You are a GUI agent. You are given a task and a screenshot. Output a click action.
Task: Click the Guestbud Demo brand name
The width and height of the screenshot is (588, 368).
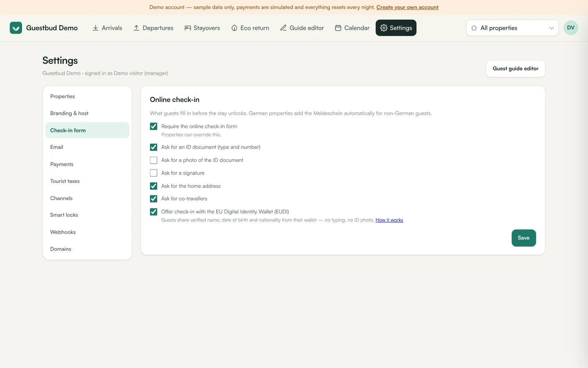[x=52, y=28]
